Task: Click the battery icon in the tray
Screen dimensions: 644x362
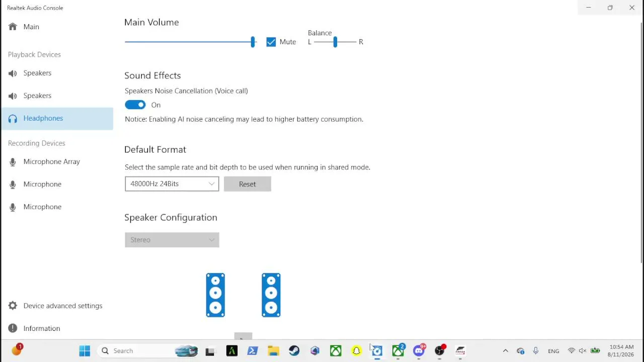Action: (595, 351)
